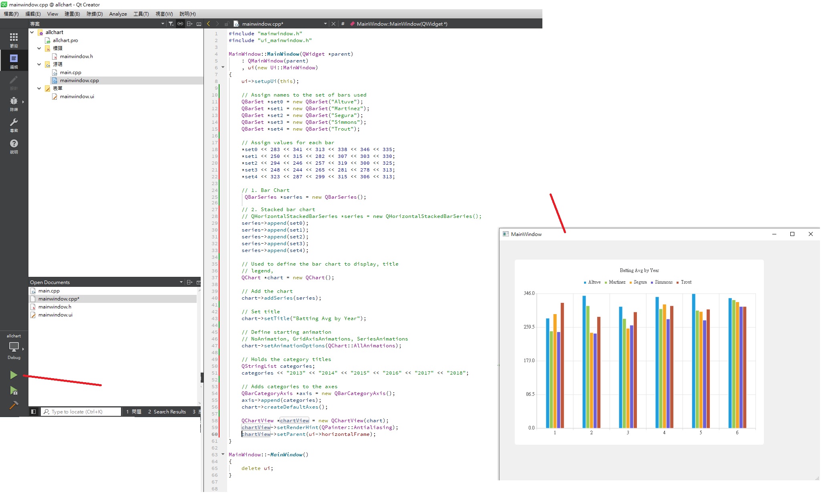This screenshot has height=504, width=838.
Task: Click the green Run button
Action: pyautogui.click(x=14, y=375)
